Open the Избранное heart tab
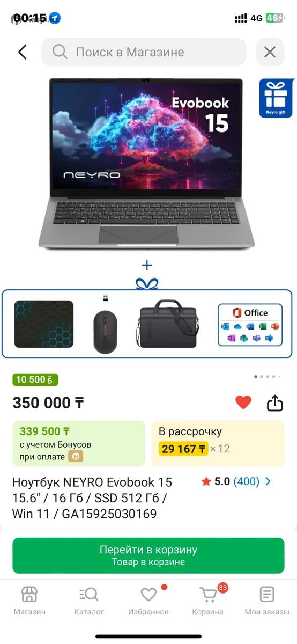Screen dimensions: 297x644 coord(148,601)
